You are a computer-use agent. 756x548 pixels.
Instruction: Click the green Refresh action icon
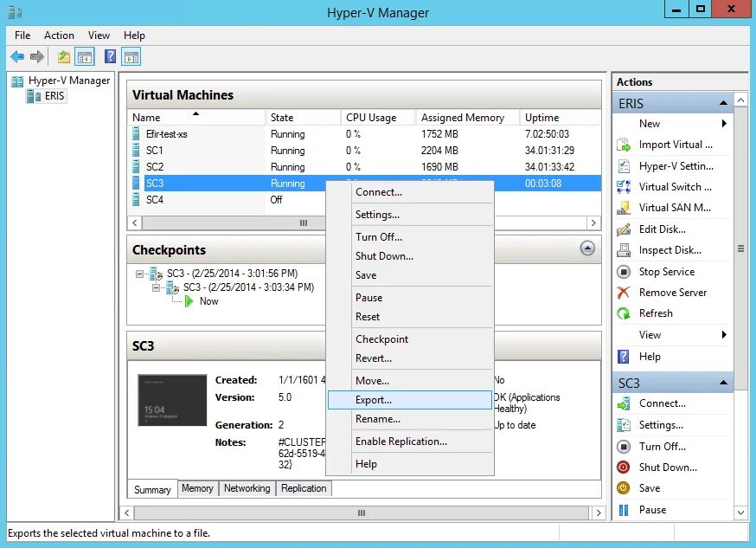click(624, 313)
